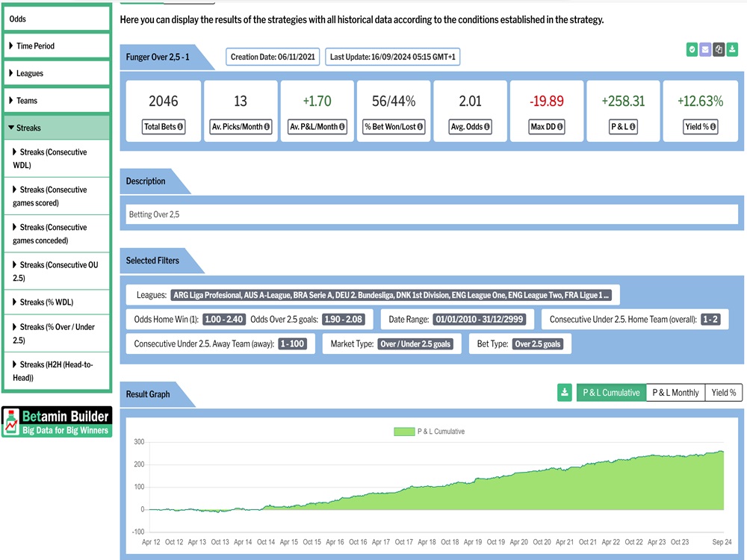Open Streaks (Consecutive WDL) submenu
Image resolution: width=747 pixels, height=560 pixels.
[x=56, y=158]
